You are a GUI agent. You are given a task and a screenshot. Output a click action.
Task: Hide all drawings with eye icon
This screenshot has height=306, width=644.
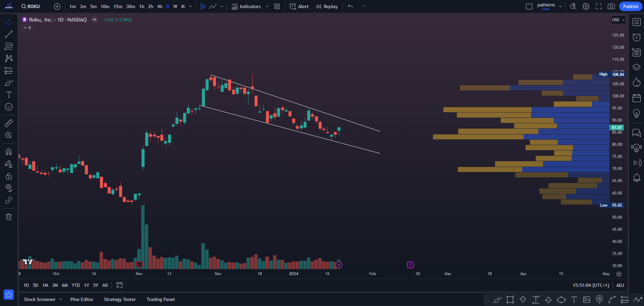pyautogui.click(x=9, y=188)
